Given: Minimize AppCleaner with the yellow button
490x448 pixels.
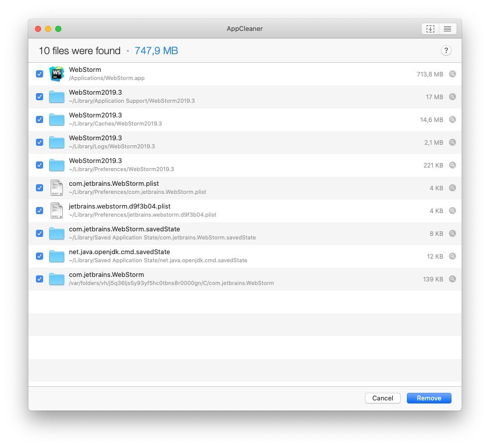Looking at the screenshot, I should pyautogui.click(x=48, y=29).
